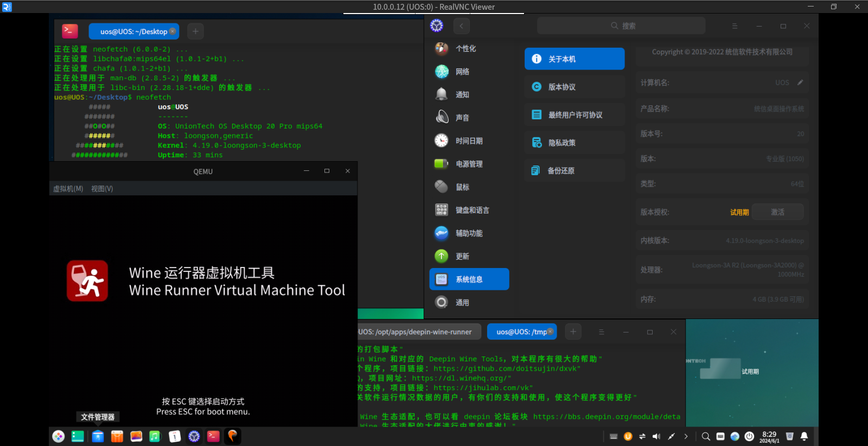Open Power management (电源管理) settings

click(469, 164)
